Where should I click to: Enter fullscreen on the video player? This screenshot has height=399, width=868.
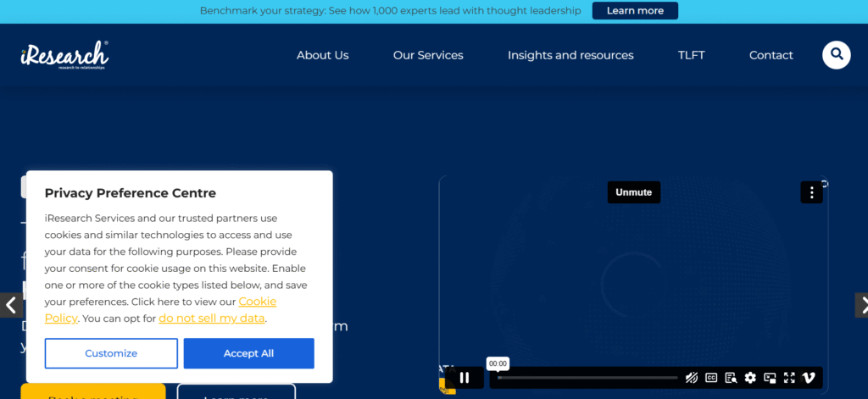[x=789, y=378]
